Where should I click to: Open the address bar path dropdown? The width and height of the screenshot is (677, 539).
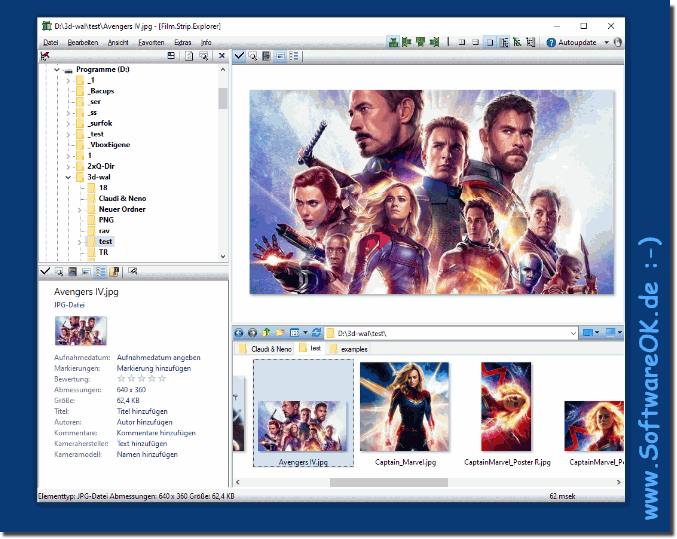[x=573, y=333]
